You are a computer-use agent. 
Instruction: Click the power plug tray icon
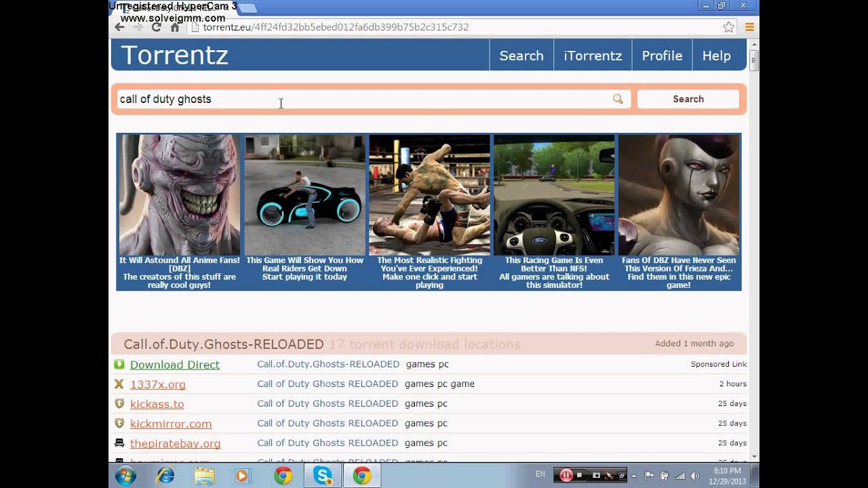coord(665,476)
